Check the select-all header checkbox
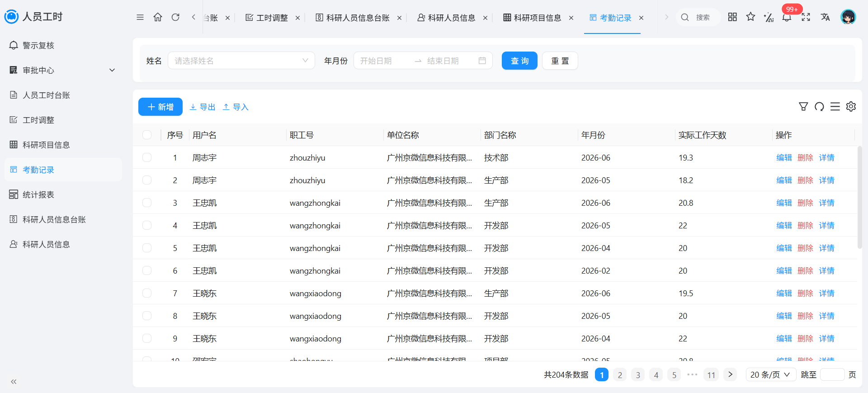This screenshot has height=393, width=868. (147, 135)
